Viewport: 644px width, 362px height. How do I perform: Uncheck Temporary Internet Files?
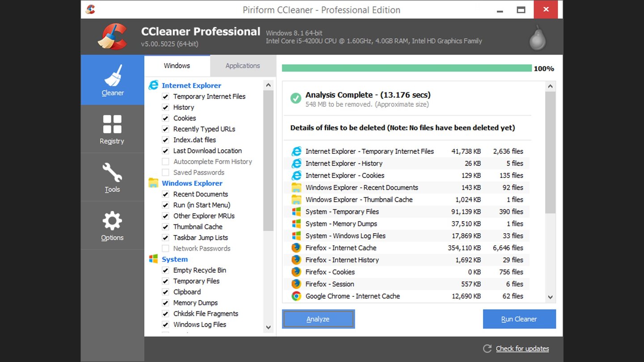click(x=165, y=97)
